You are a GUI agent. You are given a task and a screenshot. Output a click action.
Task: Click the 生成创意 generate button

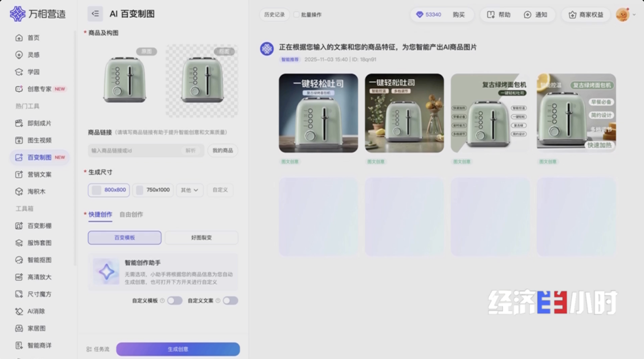178,349
